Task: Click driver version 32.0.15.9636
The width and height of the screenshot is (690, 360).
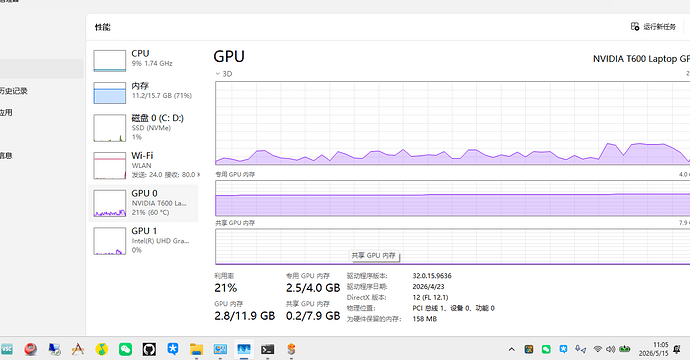Action: coord(432,276)
